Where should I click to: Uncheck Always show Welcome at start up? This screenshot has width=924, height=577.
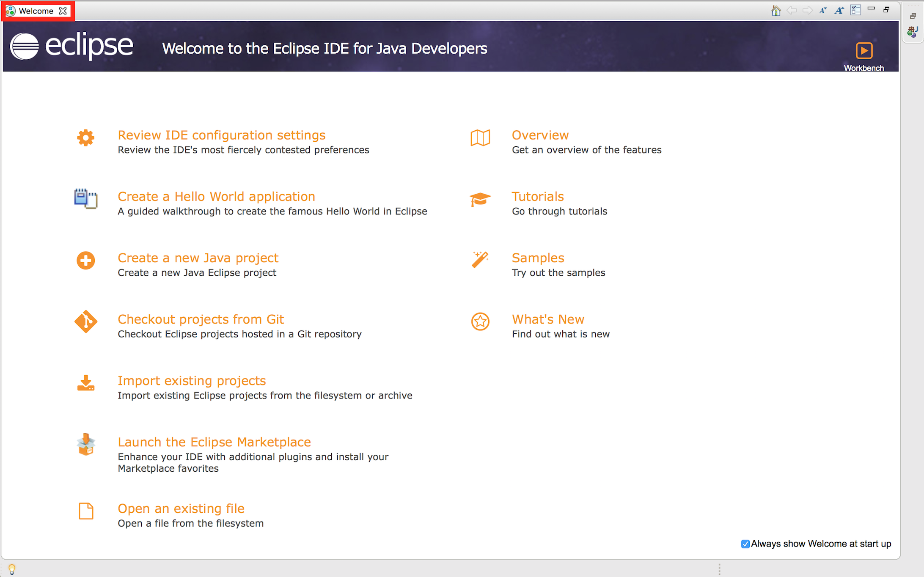[745, 544]
